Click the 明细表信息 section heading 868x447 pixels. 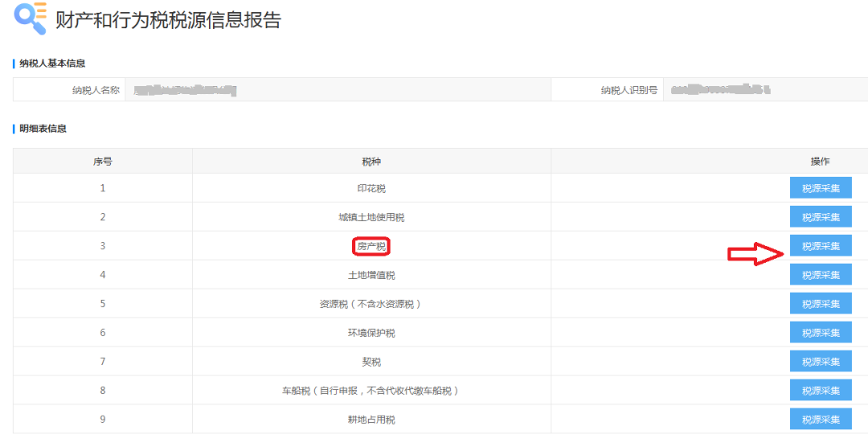[43, 129]
